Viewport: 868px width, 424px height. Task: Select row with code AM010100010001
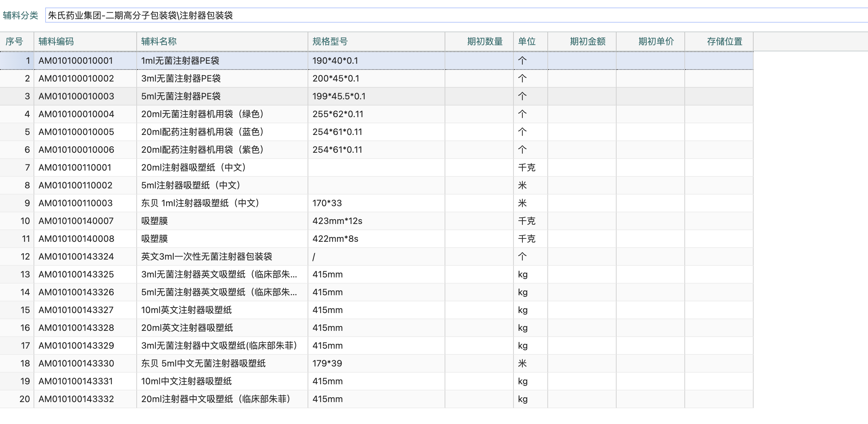coord(76,61)
